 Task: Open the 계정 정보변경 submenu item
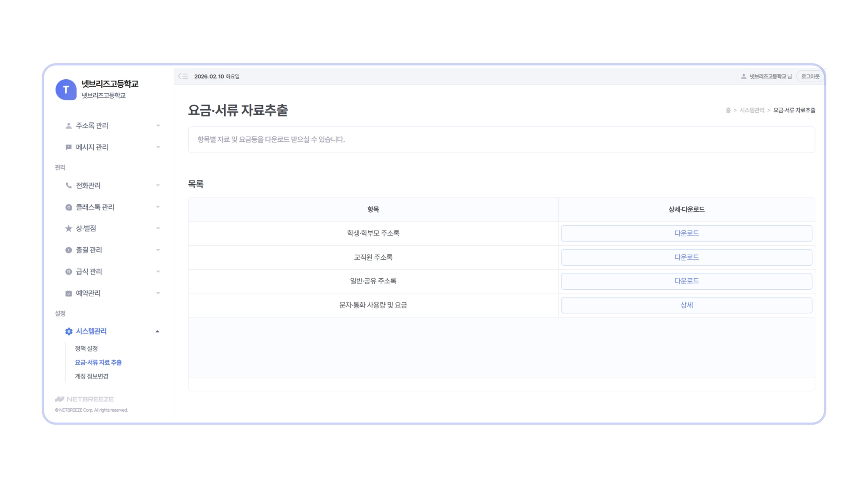click(x=92, y=376)
